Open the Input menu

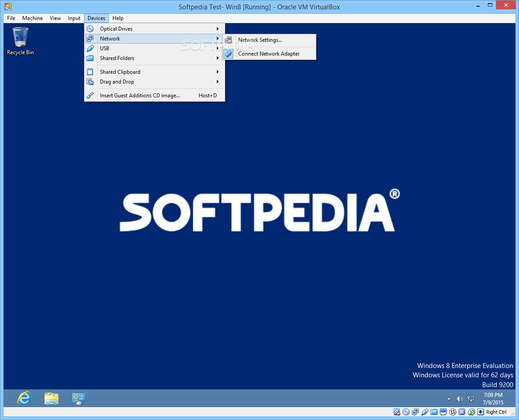point(74,18)
